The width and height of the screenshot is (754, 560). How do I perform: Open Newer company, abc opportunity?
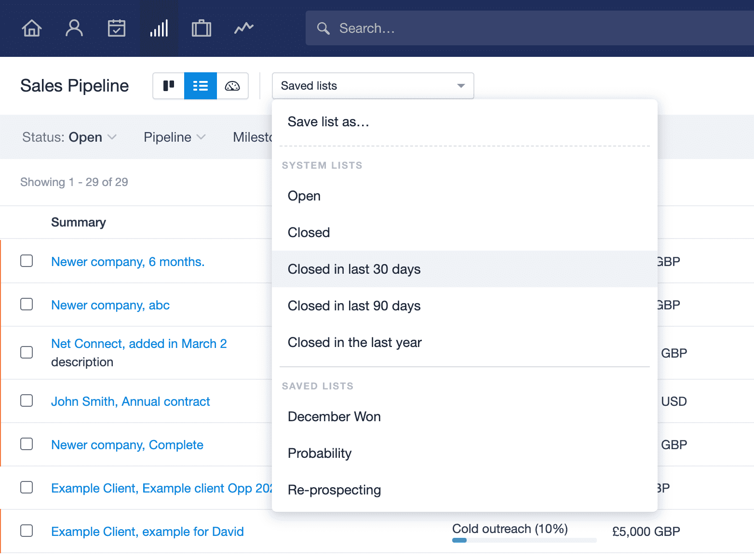coord(110,305)
